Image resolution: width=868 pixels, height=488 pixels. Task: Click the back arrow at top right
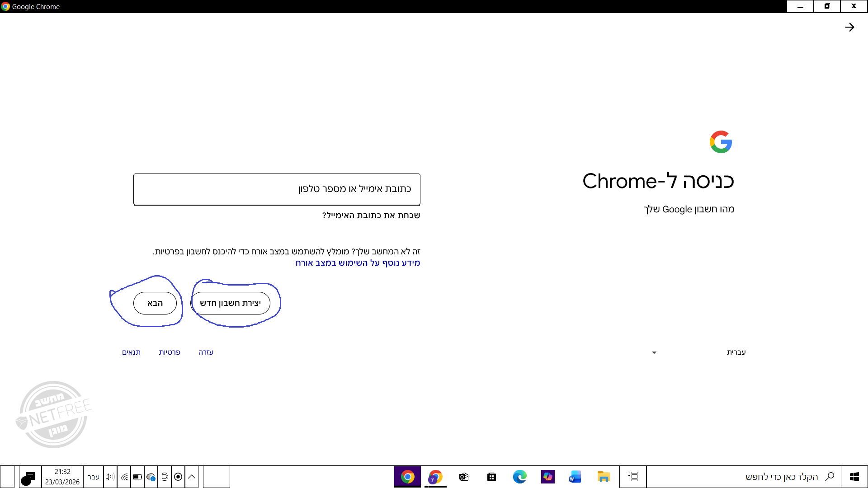[x=849, y=27]
